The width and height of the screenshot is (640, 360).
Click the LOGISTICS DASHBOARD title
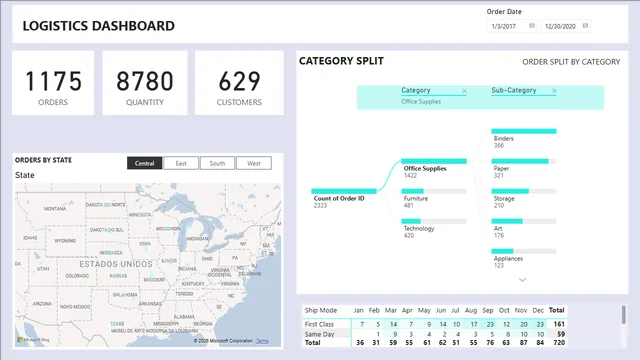click(99, 26)
